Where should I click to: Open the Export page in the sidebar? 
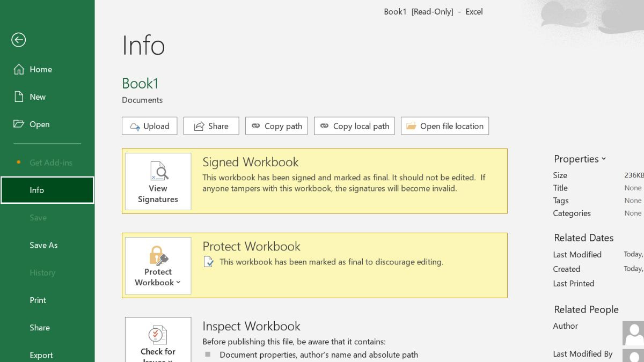tap(47, 355)
